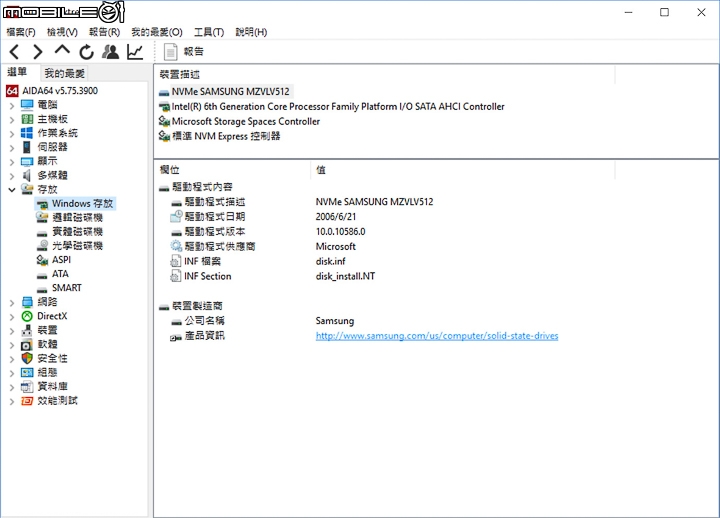
Task: Select 實體磁碟機 in the tree
Action: [77, 232]
